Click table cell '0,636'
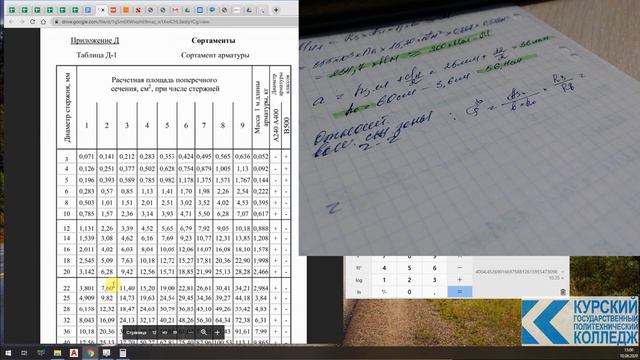 (x=242, y=156)
